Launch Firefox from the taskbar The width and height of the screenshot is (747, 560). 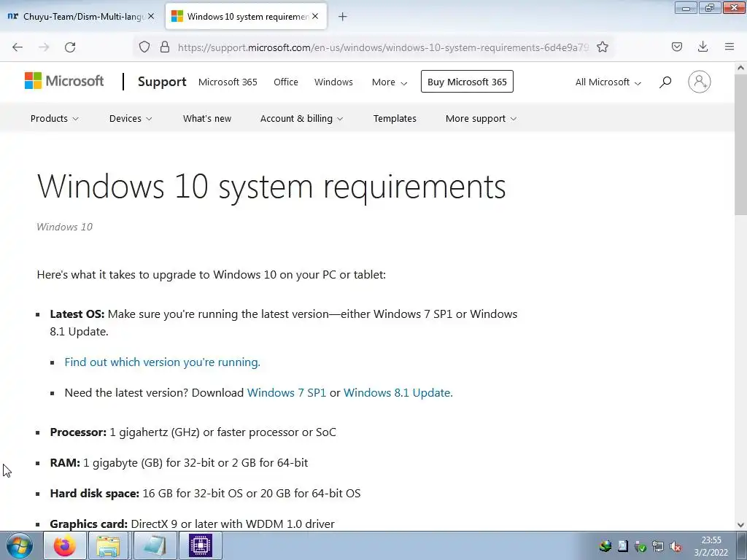pyautogui.click(x=65, y=545)
